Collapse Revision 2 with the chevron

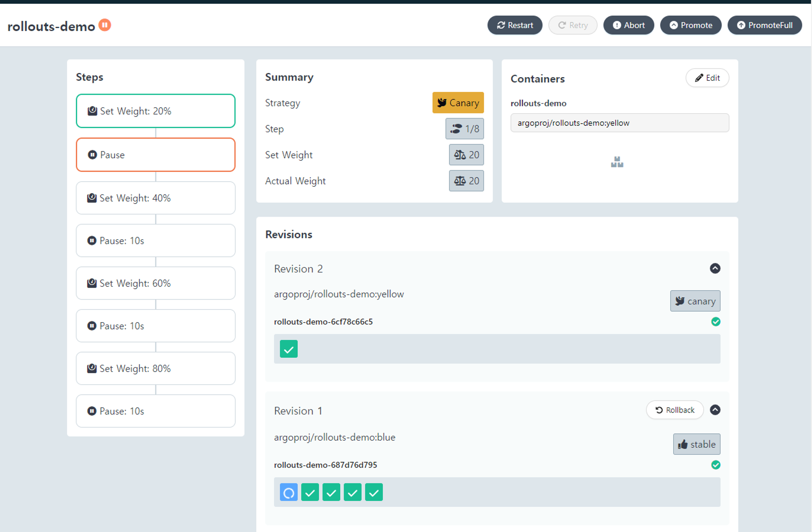[715, 268]
